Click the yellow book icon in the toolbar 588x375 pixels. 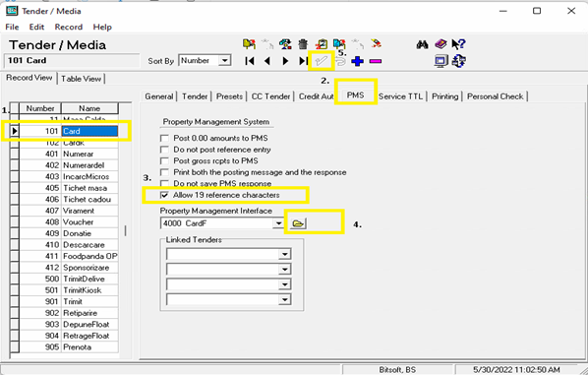click(x=249, y=44)
